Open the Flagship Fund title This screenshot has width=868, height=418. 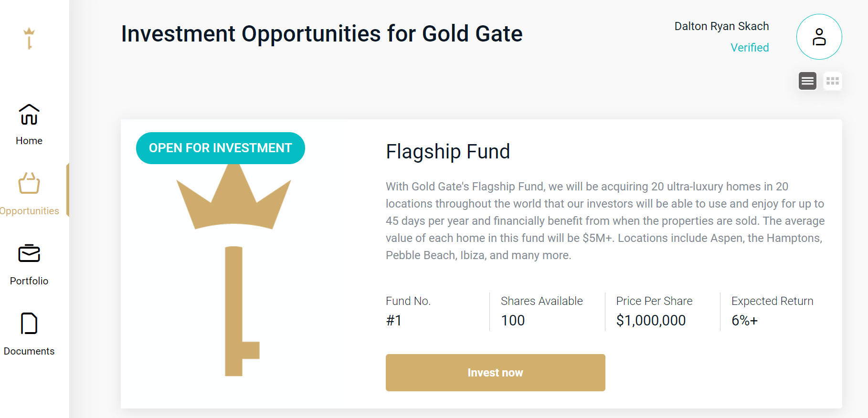[x=447, y=152]
